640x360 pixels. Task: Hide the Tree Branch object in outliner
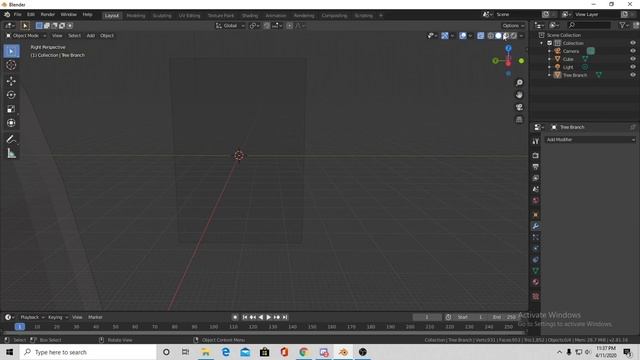pos(633,75)
